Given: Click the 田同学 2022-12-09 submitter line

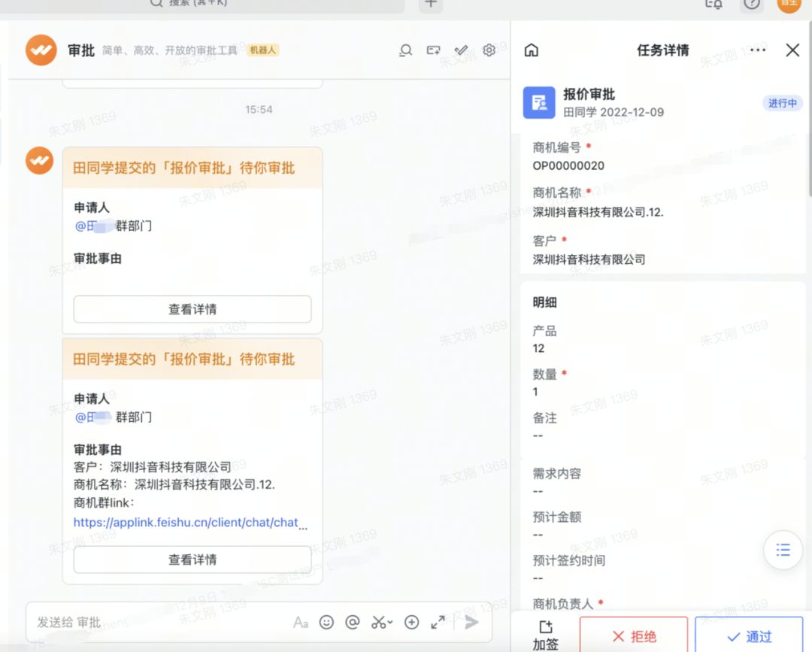Looking at the screenshot, I should click(614, 112).
